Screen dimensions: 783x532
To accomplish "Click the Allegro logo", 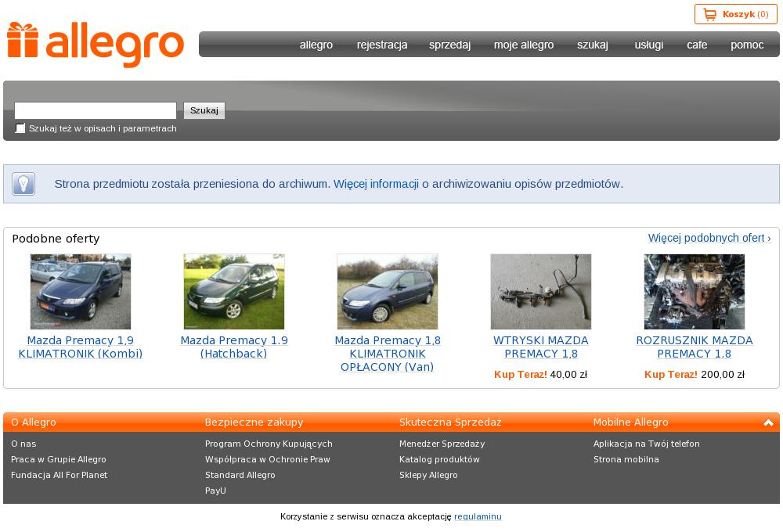I will point(96,44).
